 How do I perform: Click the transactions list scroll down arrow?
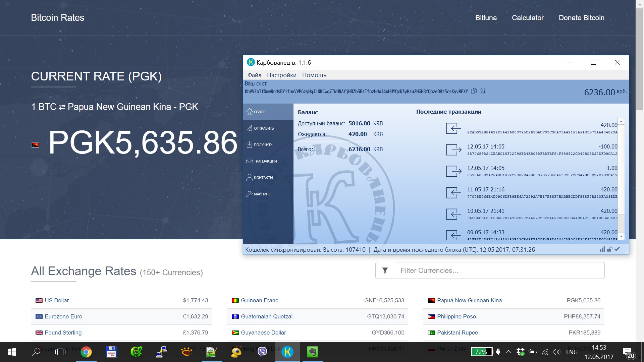621,236
